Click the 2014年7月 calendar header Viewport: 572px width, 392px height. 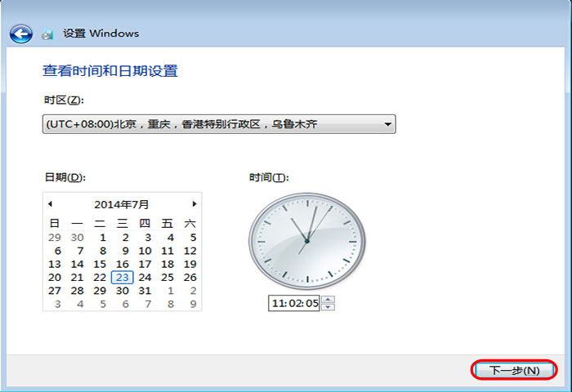pos(122,204)
